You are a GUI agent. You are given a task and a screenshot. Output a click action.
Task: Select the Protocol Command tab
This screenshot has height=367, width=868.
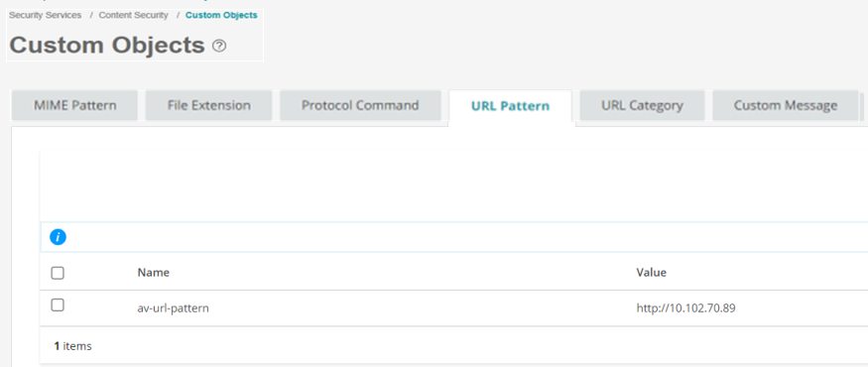tap(360, 105)
